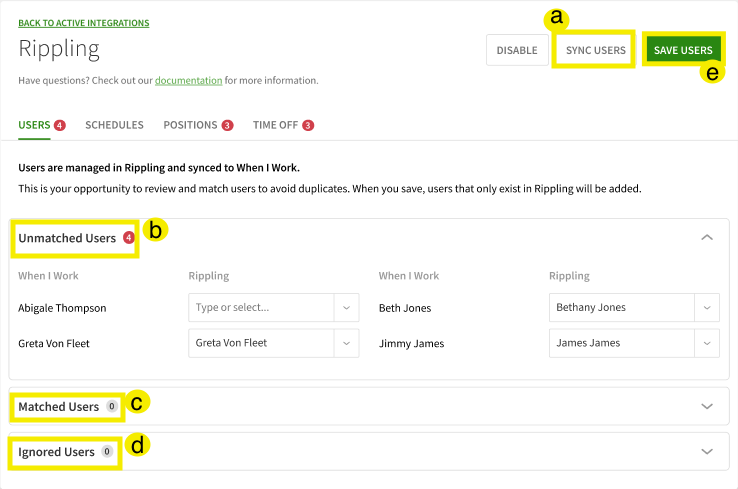Screen dimensions: 738x489
Task: Collapse the Unmatched Users section chevron
Action: click(x=707, y=238)
